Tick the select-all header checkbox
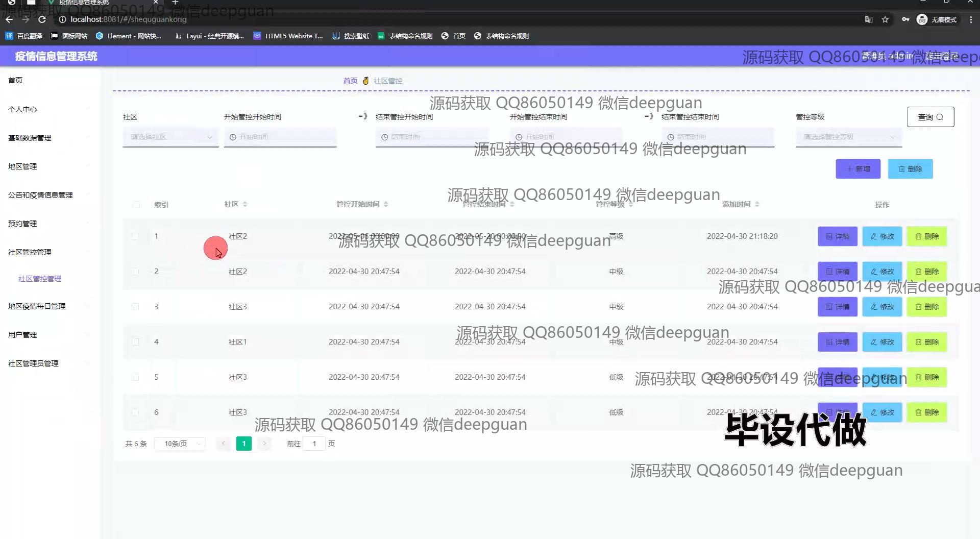 [136, 205]
